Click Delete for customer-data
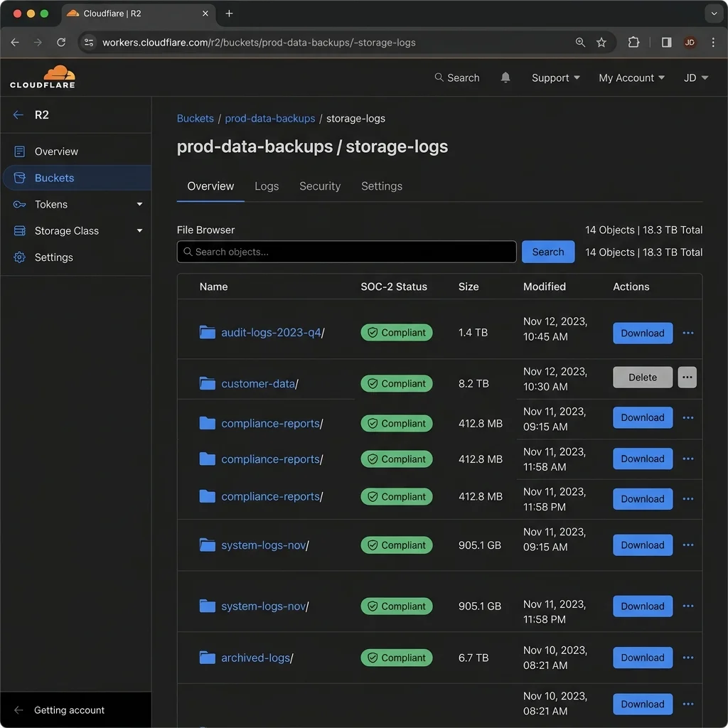The width and height of the screenshot is (728, 728). pyautogui.click(x=643, y=377)
